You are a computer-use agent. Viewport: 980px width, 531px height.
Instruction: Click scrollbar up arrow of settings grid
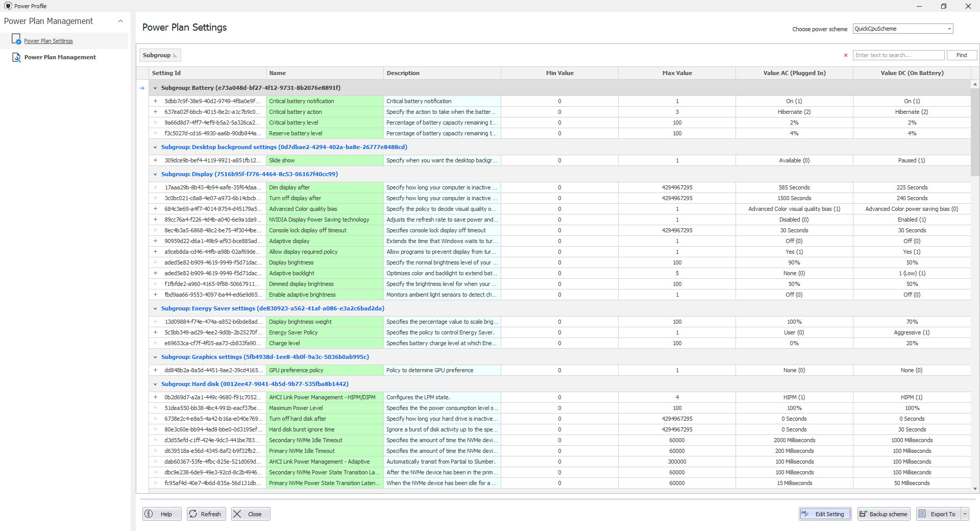pos(975,84)
